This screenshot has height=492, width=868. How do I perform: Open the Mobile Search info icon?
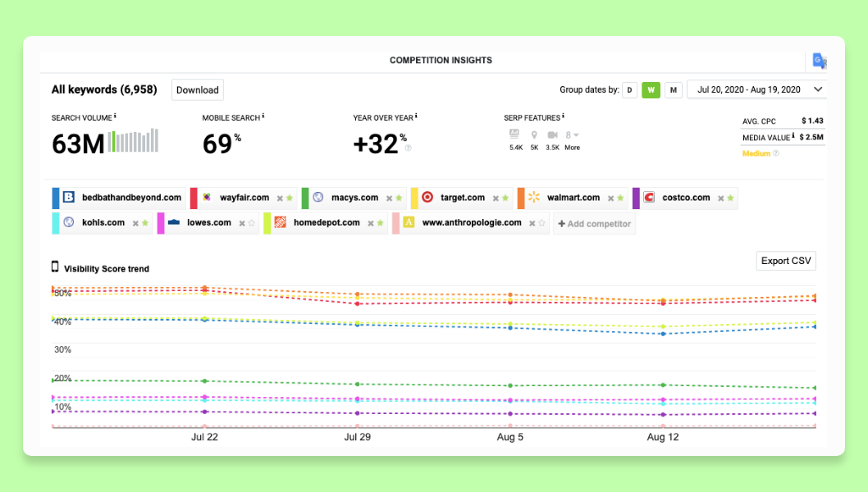click(x=263, y=116)
